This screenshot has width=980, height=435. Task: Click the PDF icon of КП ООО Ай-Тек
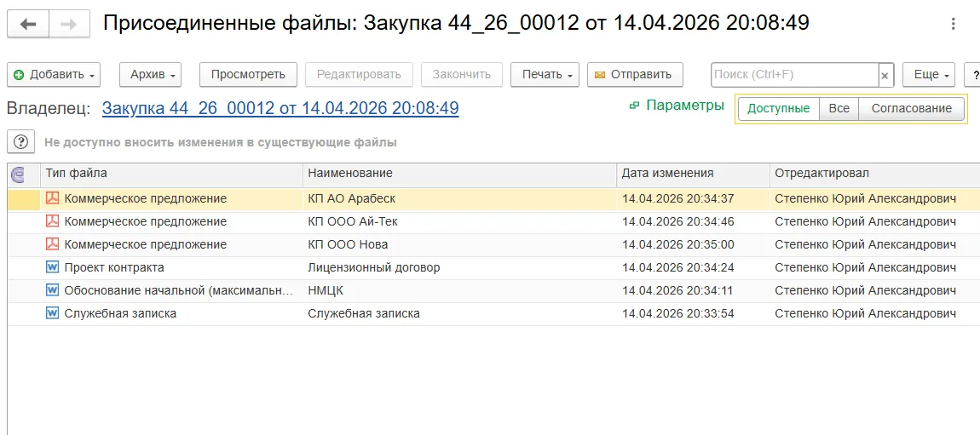pos(53,221)
